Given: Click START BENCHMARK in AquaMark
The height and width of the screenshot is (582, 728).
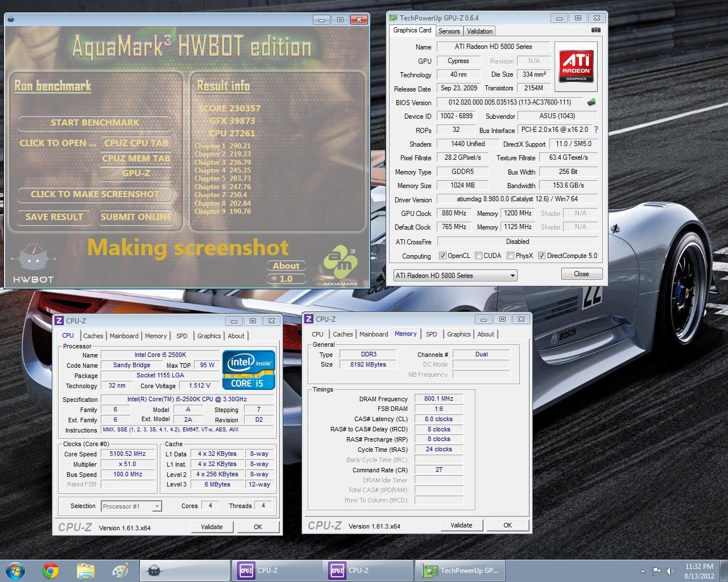Looking at the screenshot, I should [x=95, y=122].
